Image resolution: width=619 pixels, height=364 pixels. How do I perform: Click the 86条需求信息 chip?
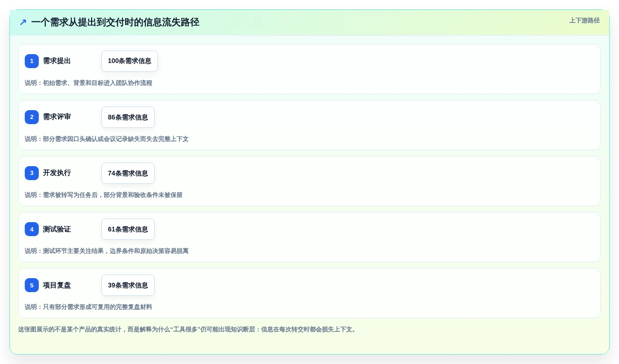pyautogui.click(x=128, y=117)
